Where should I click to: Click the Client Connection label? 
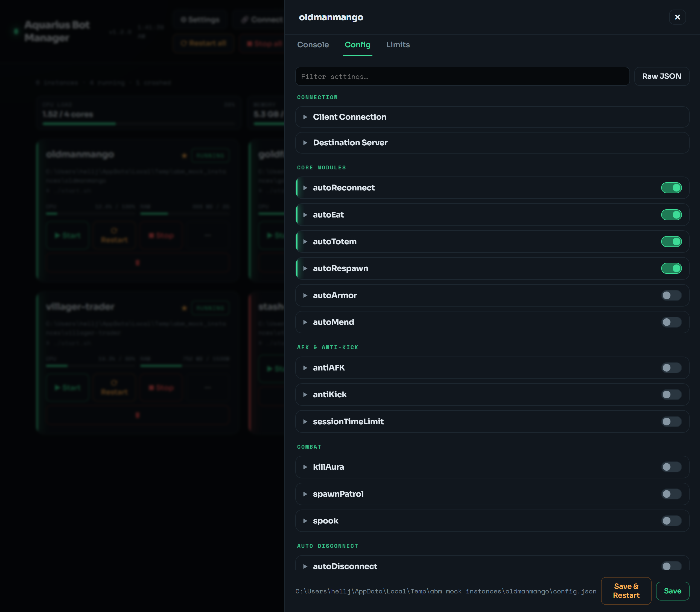coord(350,117)
